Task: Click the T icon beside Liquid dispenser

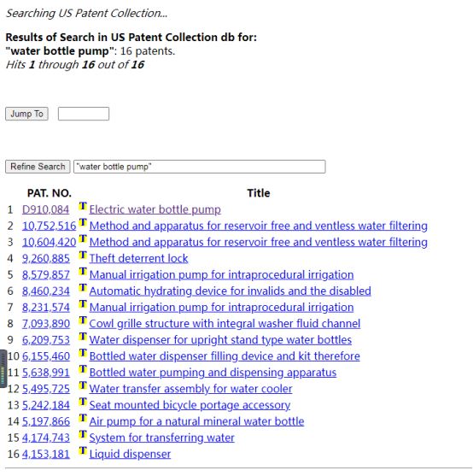Action: coord(83,451)
